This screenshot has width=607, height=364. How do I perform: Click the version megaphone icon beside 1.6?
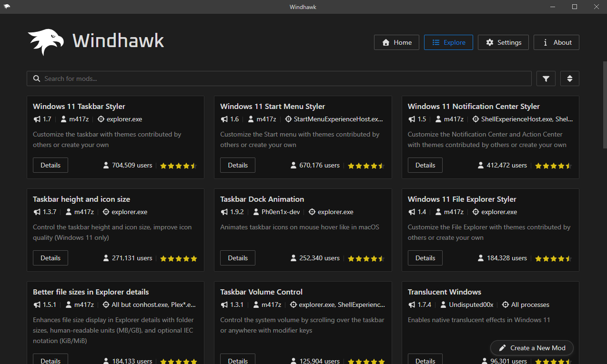click(x=224, y=119)
